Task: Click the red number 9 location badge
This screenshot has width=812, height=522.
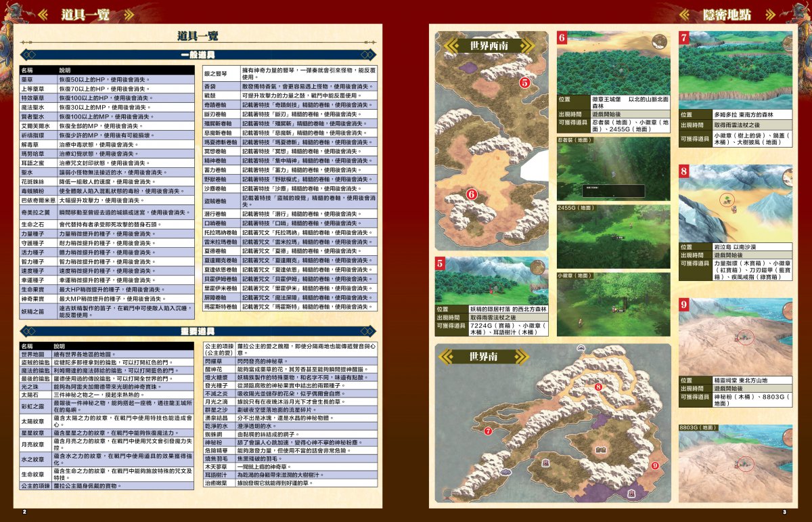Action: tap(684, 305)
